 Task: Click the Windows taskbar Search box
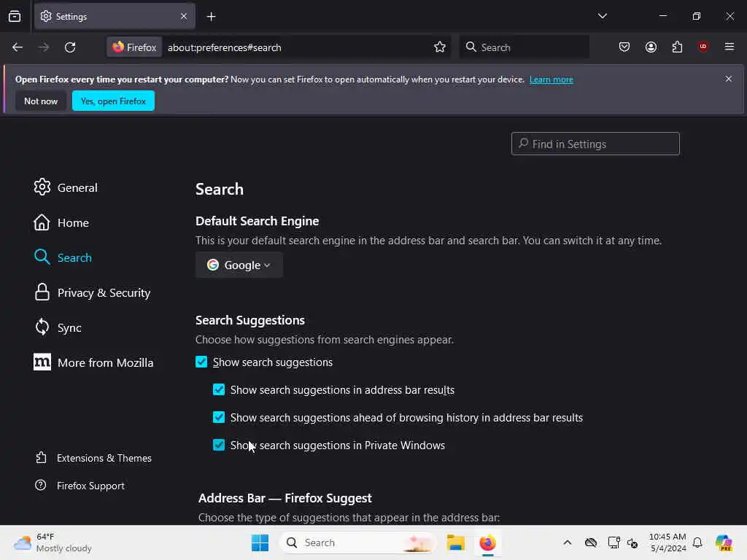(x=357, y=542)
